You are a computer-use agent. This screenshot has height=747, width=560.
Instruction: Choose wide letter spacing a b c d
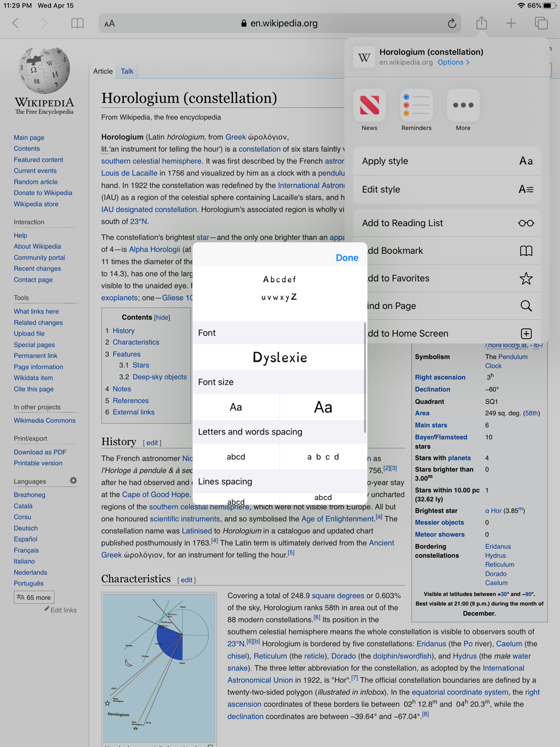[x=323, y=457]
